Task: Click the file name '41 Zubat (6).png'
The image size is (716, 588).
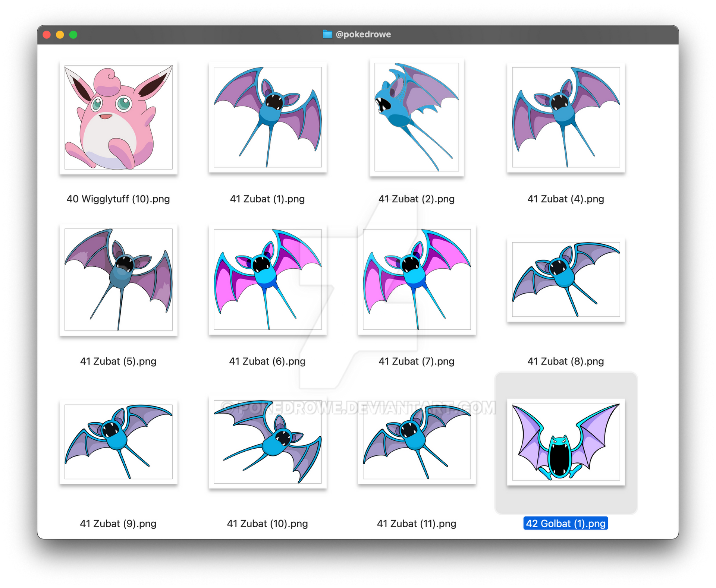Action: (x=267, y=361)
